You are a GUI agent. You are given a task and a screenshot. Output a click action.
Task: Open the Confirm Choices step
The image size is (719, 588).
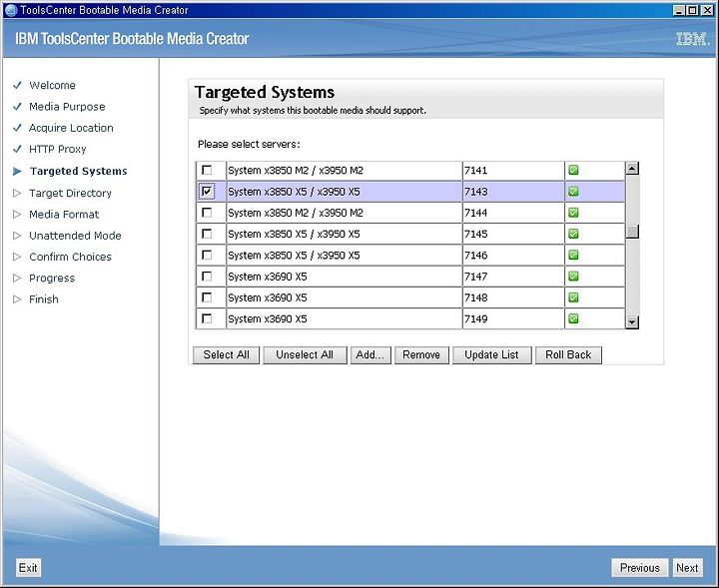coord(70,257)
